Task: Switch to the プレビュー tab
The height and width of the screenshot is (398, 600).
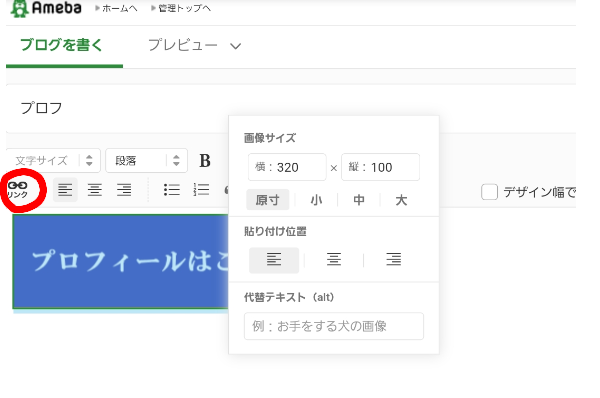Action: pos(183,45)
